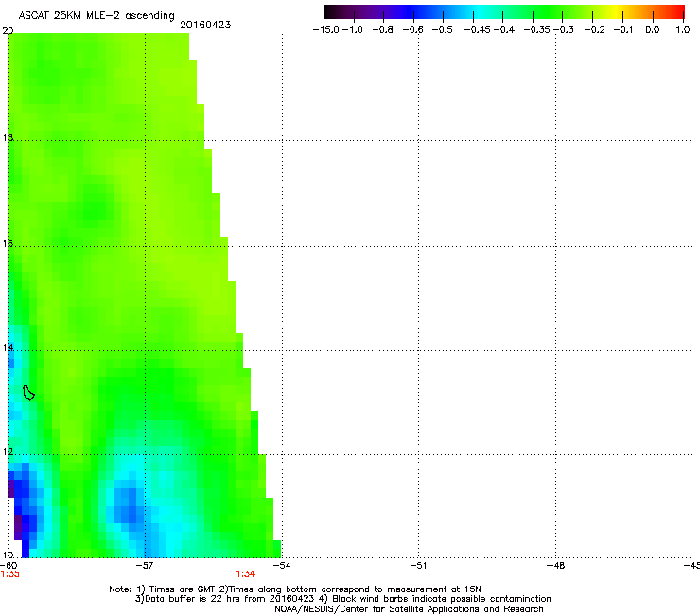Click the latitude label 12
This screenshot has width=700, height=615.
tap(8, 452)
